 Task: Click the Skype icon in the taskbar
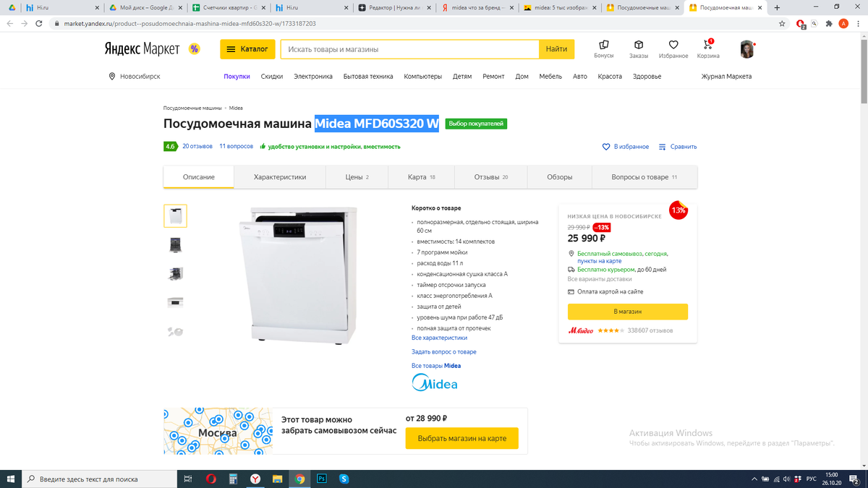pyautogui.click(x=344, y=479)
